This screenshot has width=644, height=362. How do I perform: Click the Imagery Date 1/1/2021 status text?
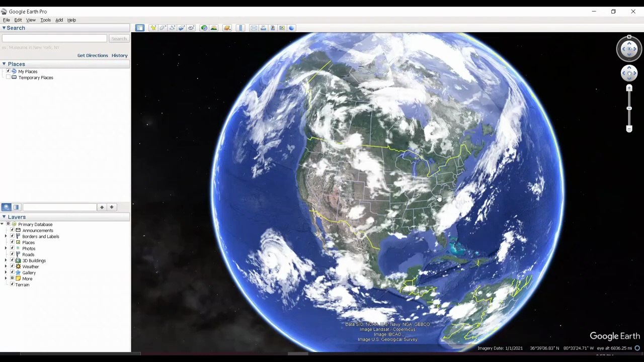[x=500, y=348]
